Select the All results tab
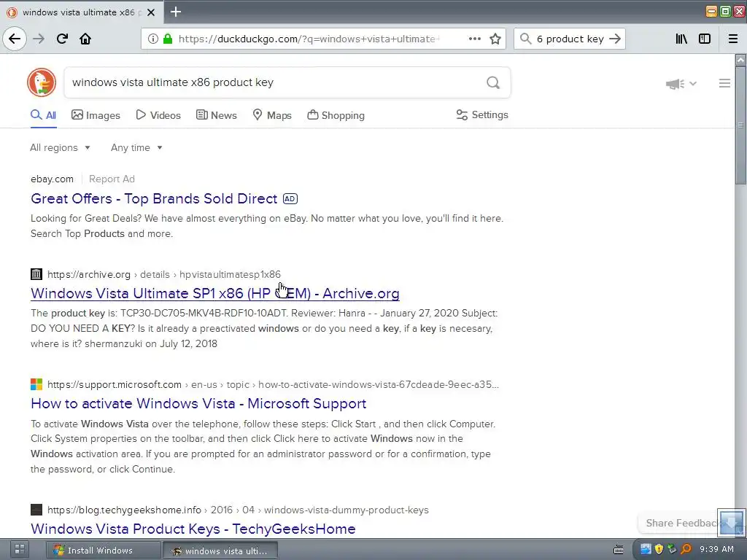The height and width of the screenshot is (560, 747). coord(43,115)
